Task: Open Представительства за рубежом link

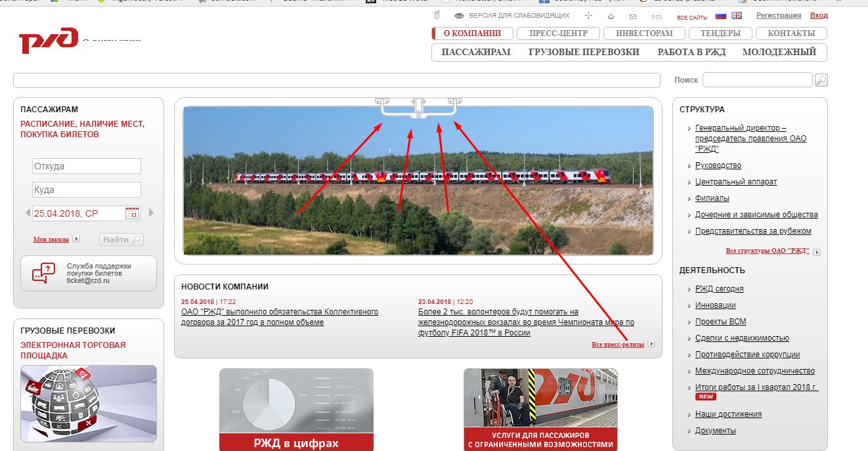Action: coord(753,231)
